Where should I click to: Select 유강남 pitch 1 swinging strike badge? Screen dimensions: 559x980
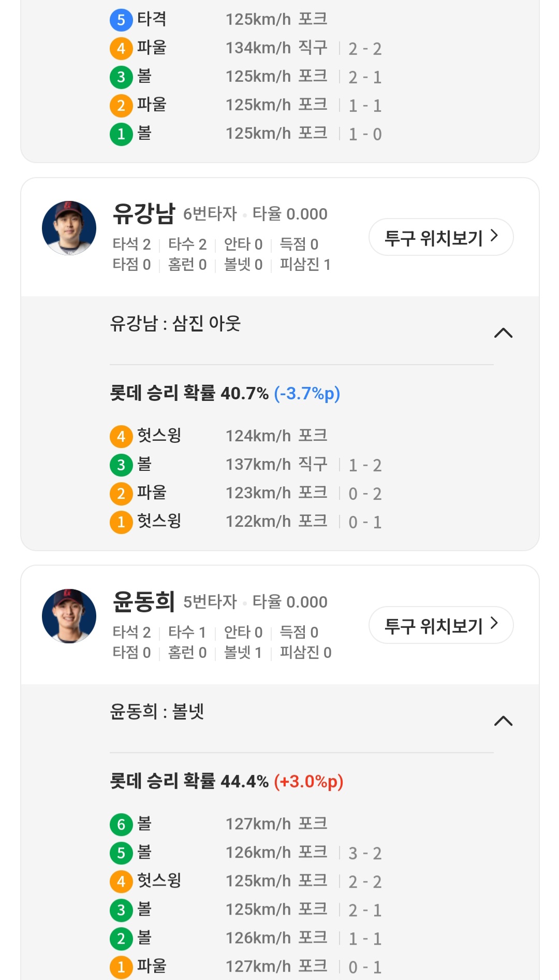(x=121, y=522)
